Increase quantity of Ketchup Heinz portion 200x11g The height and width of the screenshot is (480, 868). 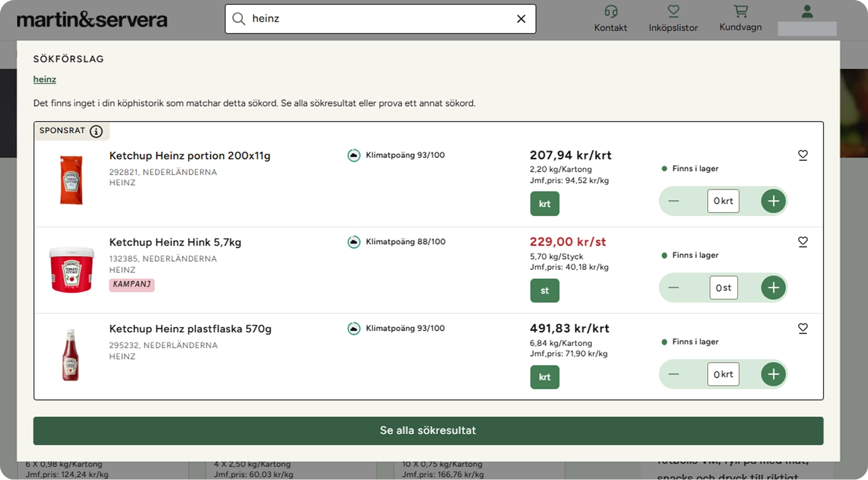tap(773, 201)
